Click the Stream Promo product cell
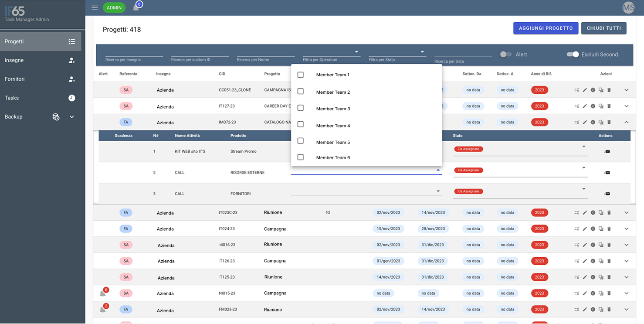 pos(244,151)
